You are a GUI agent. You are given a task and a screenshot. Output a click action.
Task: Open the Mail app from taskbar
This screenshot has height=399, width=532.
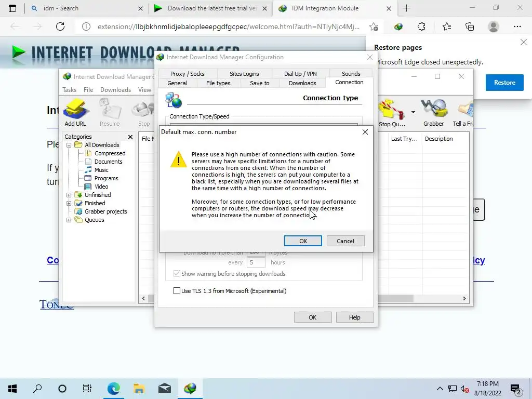coord(165,389)
